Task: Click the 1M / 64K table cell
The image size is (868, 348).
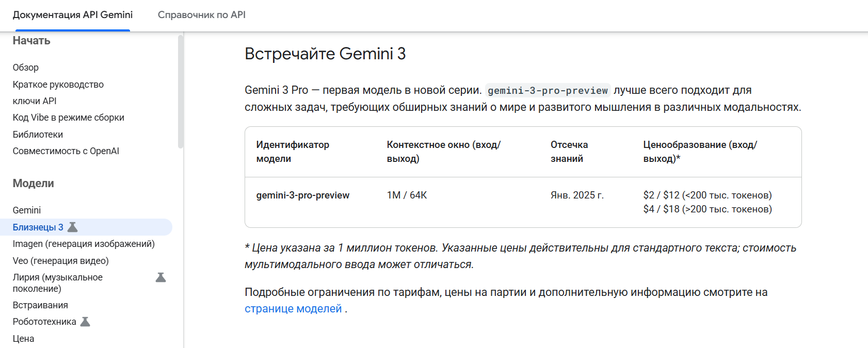Action: click(407, 195)
